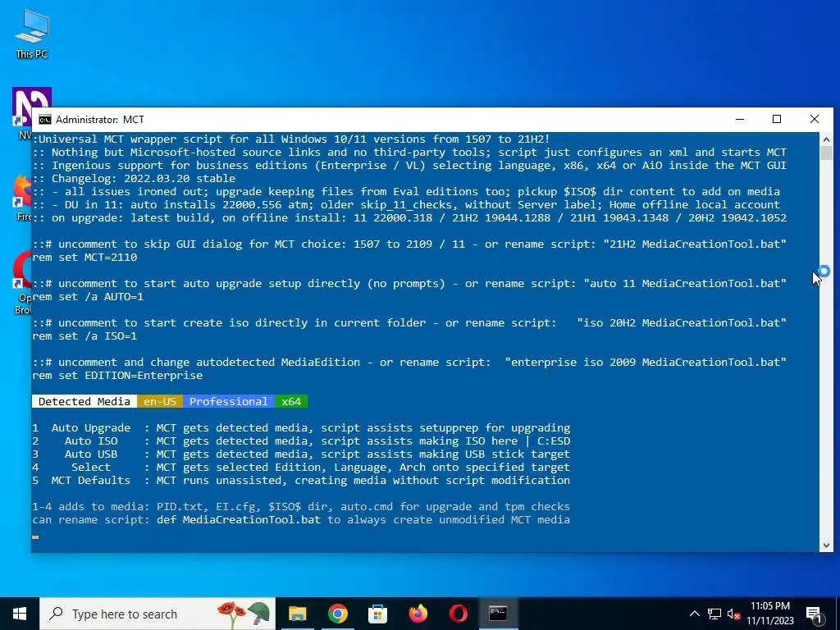The image size is (840, 630).
Task: Click the '5 MCT Defaults' option line
Action: tap(301, 480)
